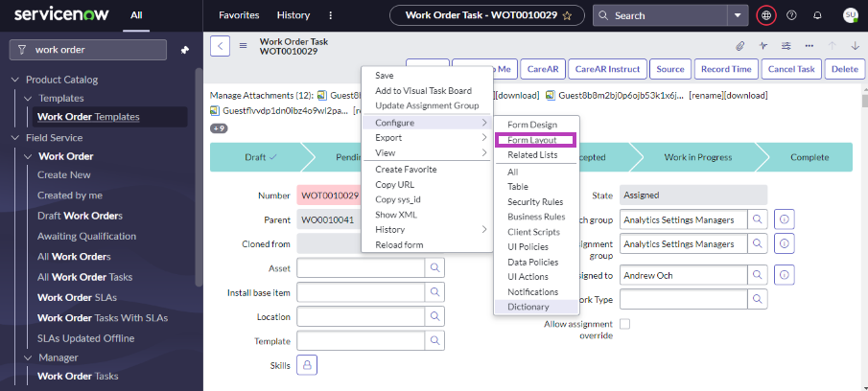Go to the next record with down arrow
868x391 pixels.
point(855,46)
